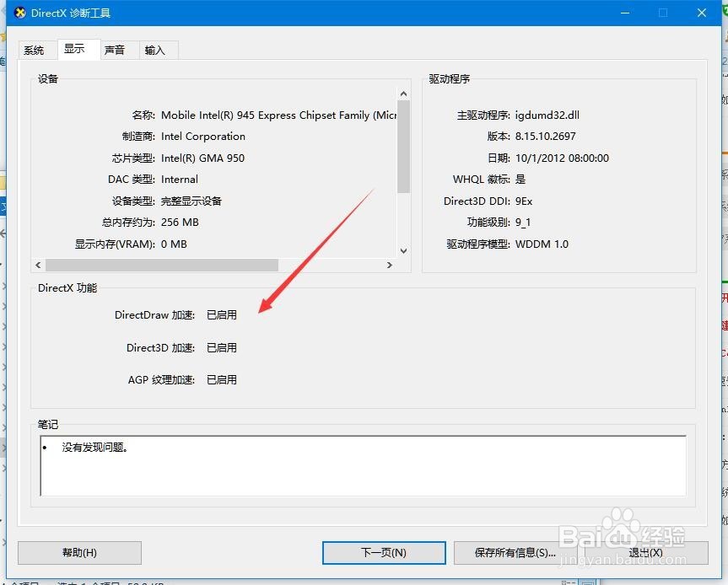Click VRAM value 0 MB
This screenshot has width=728, height=585.
coord(174,244)
